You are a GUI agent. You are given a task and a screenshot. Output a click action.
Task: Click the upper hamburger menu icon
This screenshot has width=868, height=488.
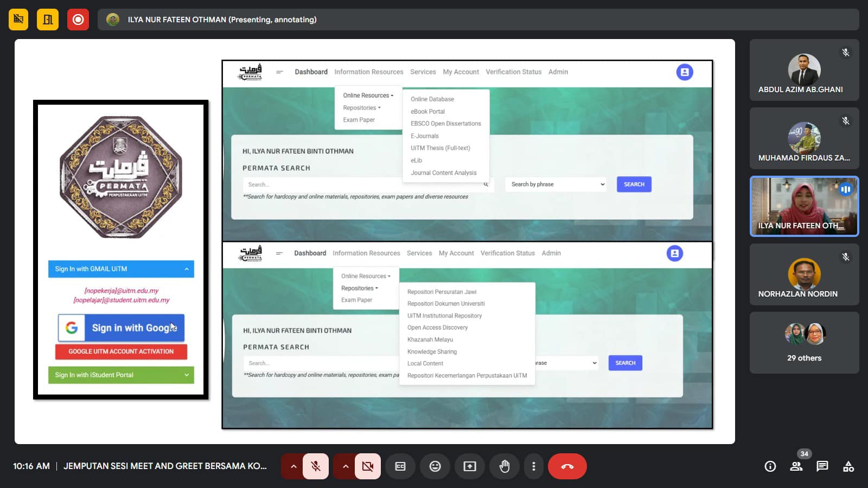(279, 72)
